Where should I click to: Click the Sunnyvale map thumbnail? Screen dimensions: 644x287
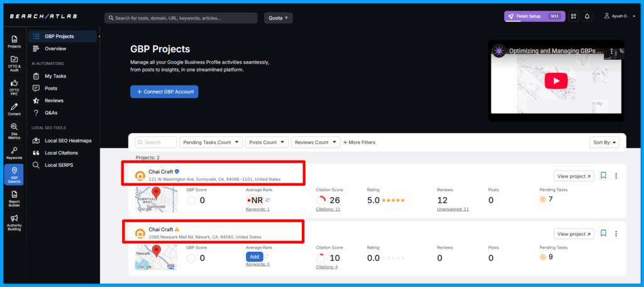click(156, 199)
